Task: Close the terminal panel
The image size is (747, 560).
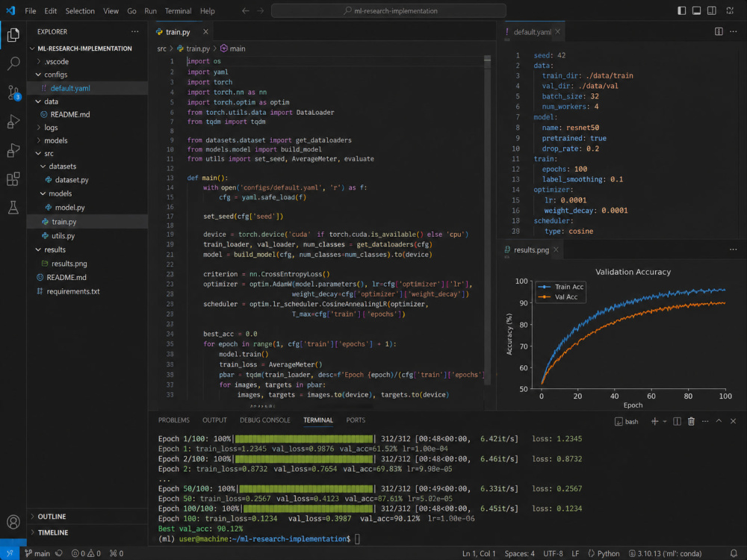Action: (x=734, y=421)
